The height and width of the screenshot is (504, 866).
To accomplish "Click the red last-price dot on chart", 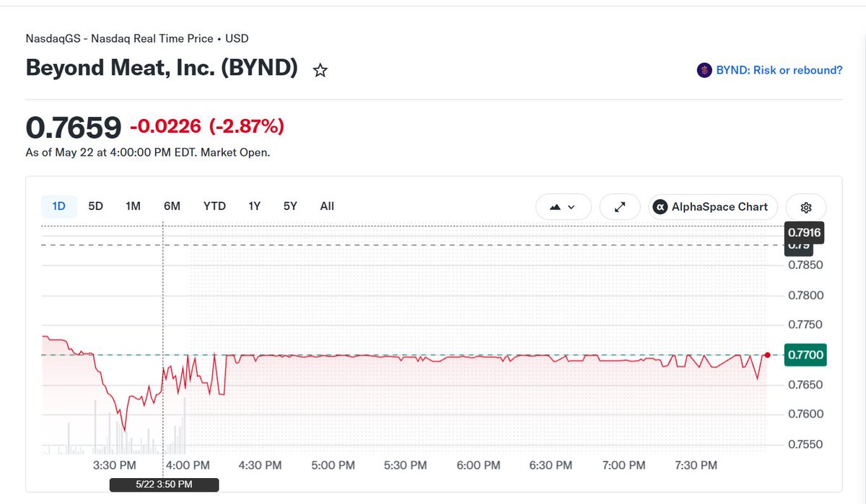I will pyautogui.click(x=767, y=355).
